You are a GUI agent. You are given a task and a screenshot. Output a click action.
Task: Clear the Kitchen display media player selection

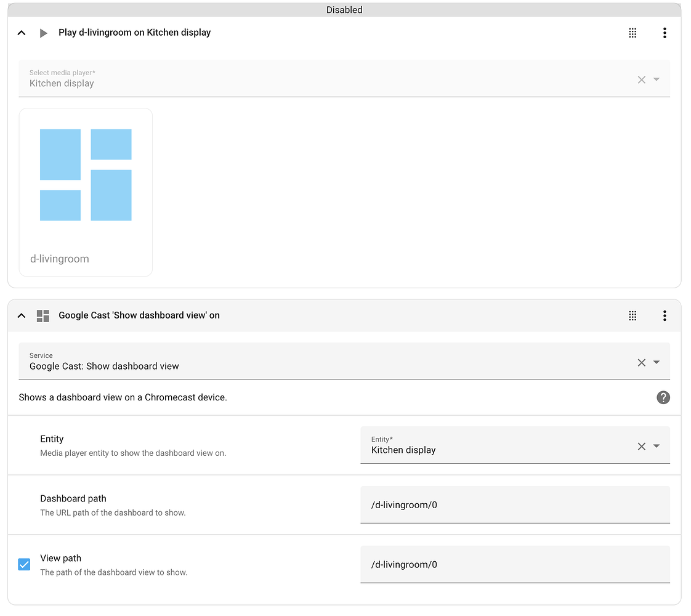tap(641, 79)
